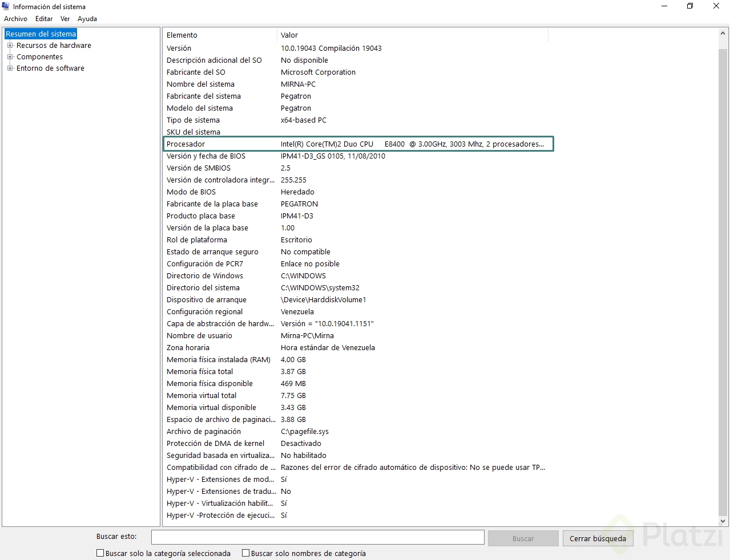Click the 'Mirna-PC\Mirna' user name value
Viewport: 730px width, 560px height.
click(307, 336)
